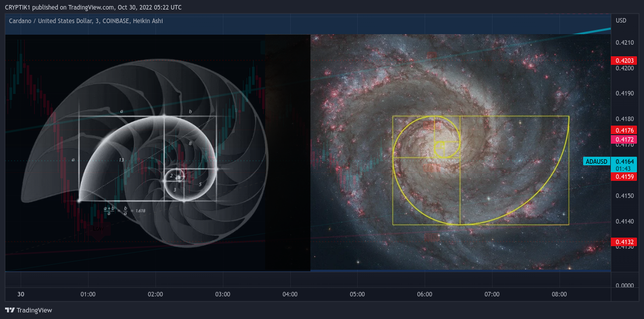Click the red 0.4132 price label
The height and width of the screenshot is (319, 644).
pyautogui.click(x=624, y=242)
